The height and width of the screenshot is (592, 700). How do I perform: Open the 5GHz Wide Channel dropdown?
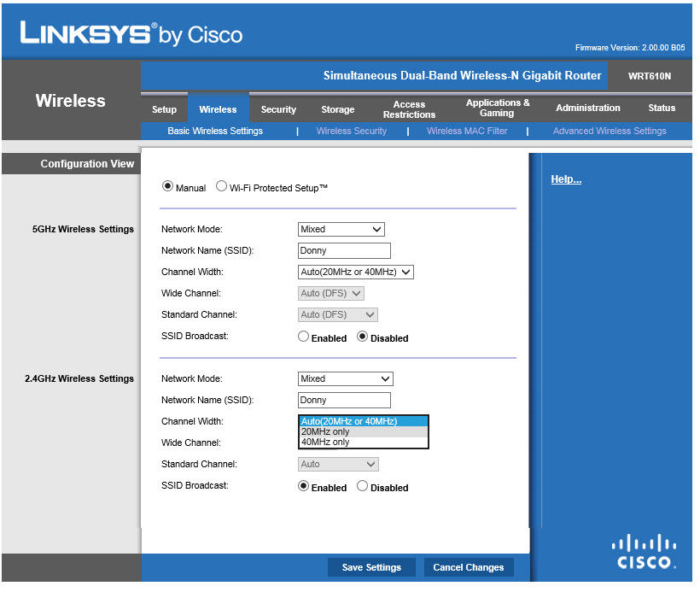click(331, 294)
